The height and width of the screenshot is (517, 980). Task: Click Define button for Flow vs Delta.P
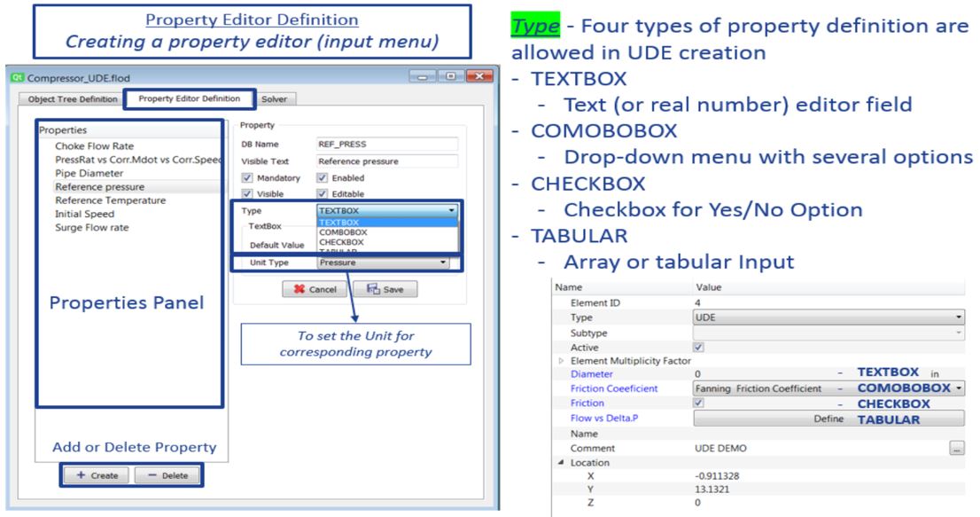point(826,417)
